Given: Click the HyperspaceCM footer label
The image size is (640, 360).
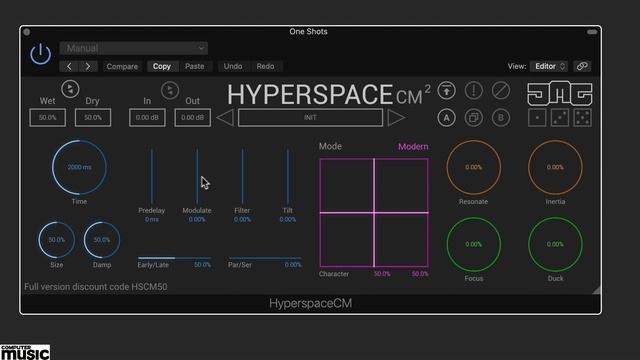Looking at the screenshot, I should coord(310,303).
